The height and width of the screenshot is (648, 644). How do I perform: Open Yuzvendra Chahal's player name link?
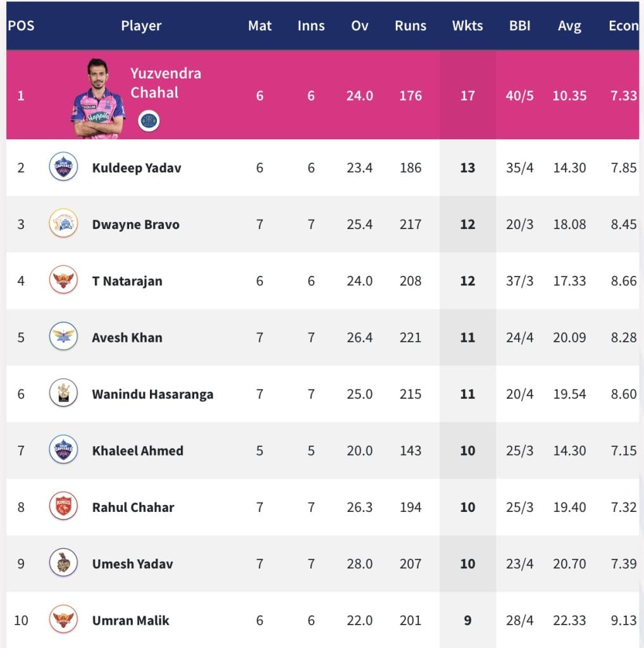[x=166, y=83]
